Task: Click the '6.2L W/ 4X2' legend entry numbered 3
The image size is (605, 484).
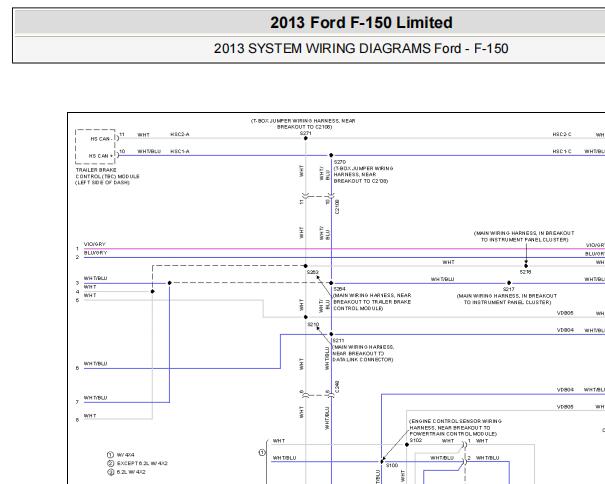Action: click(131, 472)
